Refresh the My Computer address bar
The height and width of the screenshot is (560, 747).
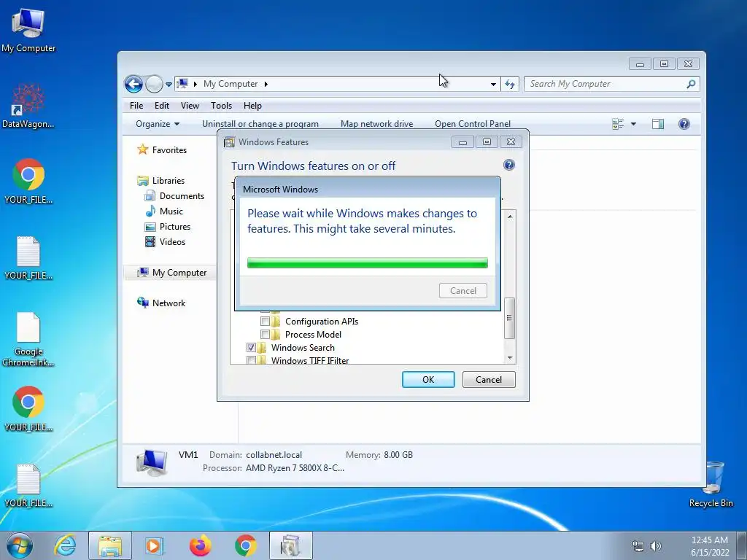510,85
